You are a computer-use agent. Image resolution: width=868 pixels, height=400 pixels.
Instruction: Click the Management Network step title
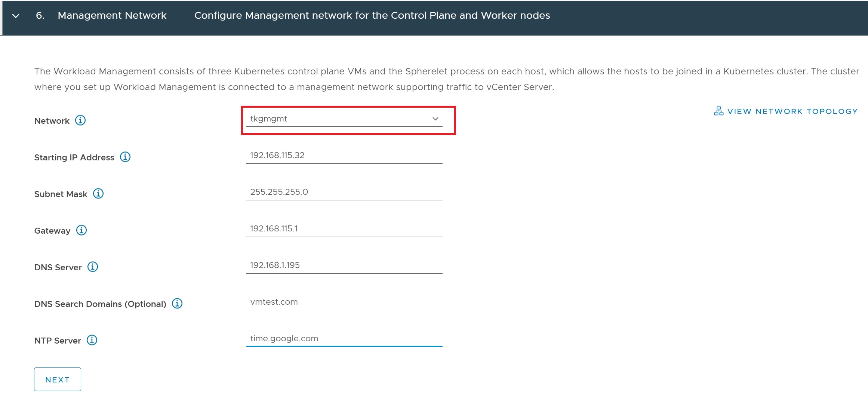[x=112, y=15]
